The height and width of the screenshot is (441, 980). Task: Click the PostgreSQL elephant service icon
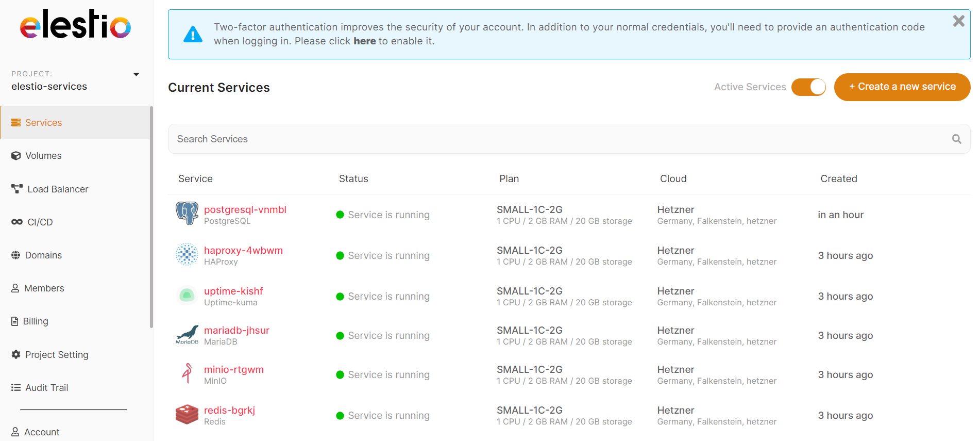coord(187,213)
